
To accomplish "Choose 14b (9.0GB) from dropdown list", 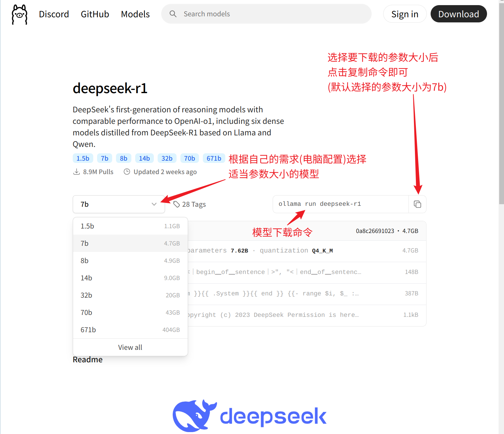I will (x=130, y=278).
